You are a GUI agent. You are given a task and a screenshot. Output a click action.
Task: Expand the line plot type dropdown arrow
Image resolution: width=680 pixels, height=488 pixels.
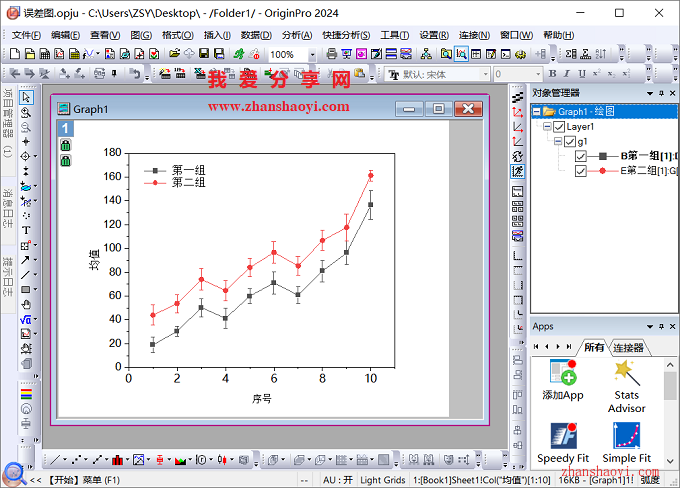(x=65, y=459)
